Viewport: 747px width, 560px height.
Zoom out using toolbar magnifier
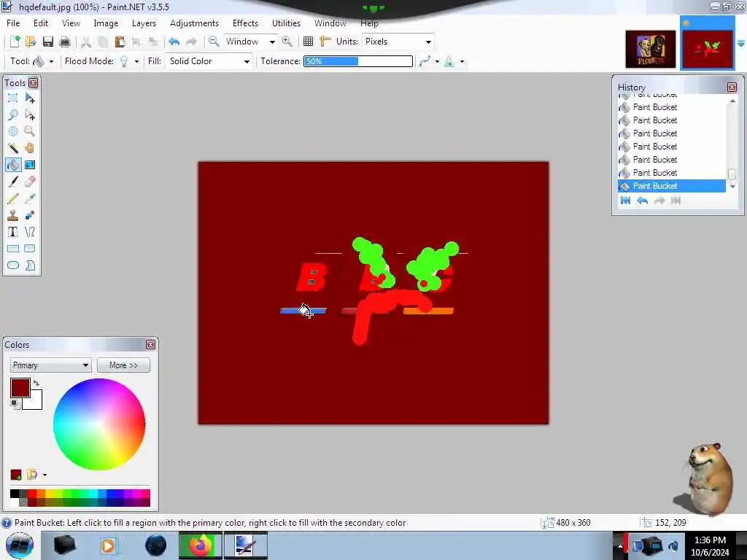214,42
